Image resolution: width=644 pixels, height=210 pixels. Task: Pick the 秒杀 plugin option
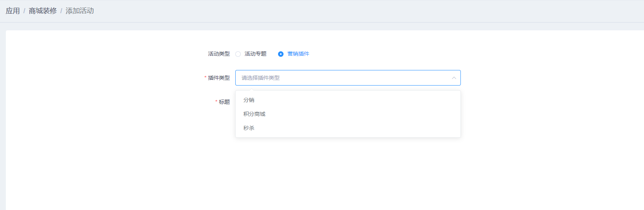(249, 128)
